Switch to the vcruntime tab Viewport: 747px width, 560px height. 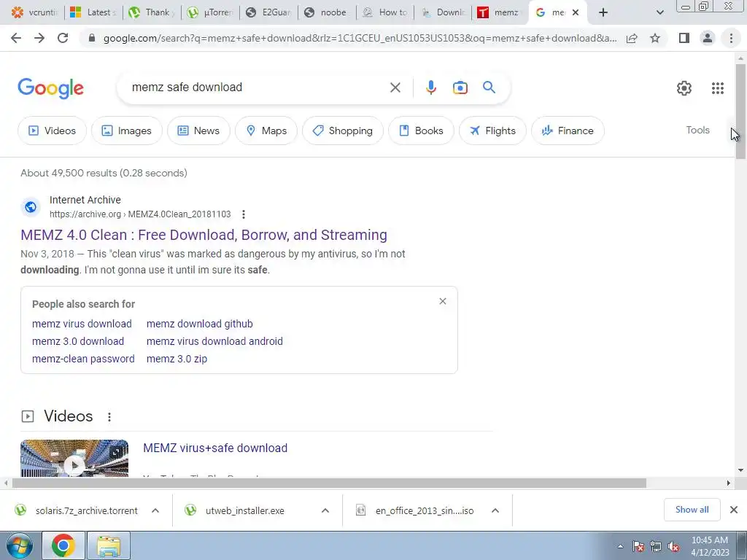tap(34, 12)
